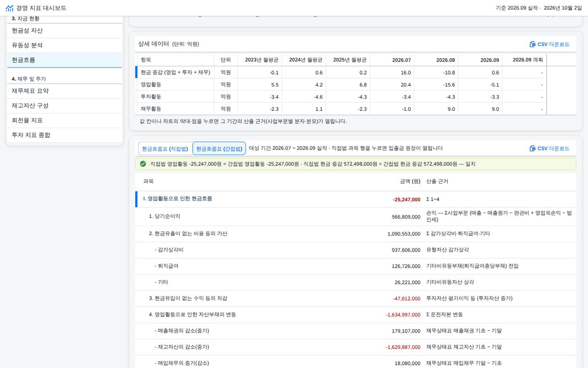
Task: Click 매출채권의 감소(증가) row
Action: 356,331
